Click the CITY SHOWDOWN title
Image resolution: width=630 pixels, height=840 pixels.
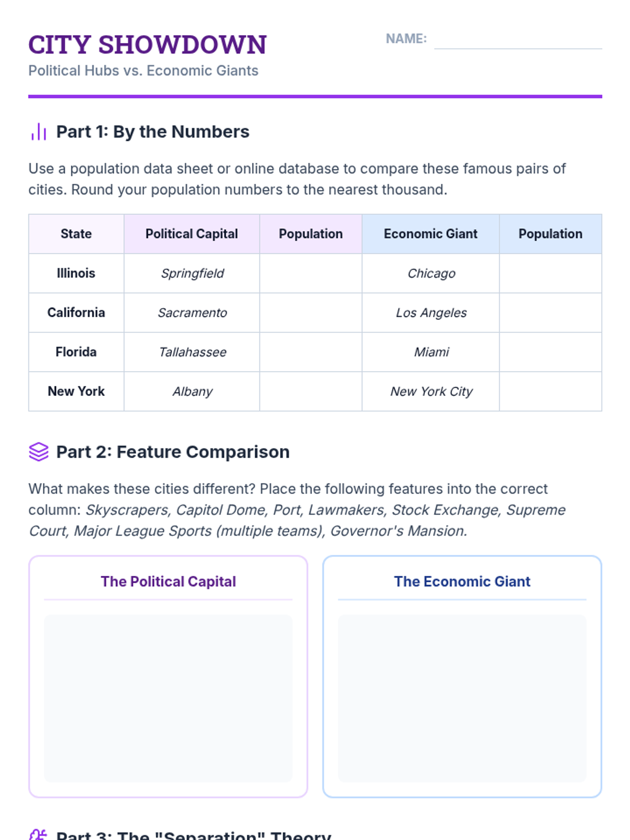[148, 45]
